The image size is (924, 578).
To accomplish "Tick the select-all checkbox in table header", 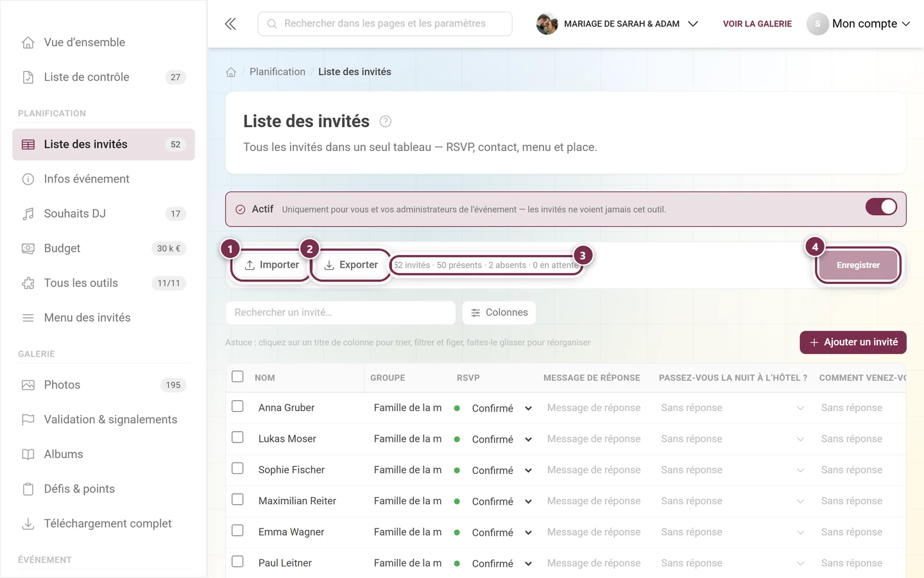I will [237, 376].
